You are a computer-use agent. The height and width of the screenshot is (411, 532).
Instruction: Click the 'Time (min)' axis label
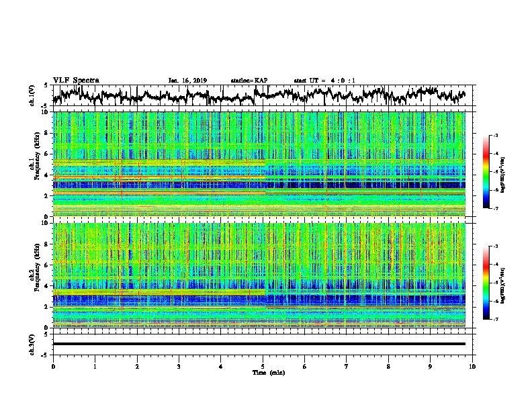(269, 373)
